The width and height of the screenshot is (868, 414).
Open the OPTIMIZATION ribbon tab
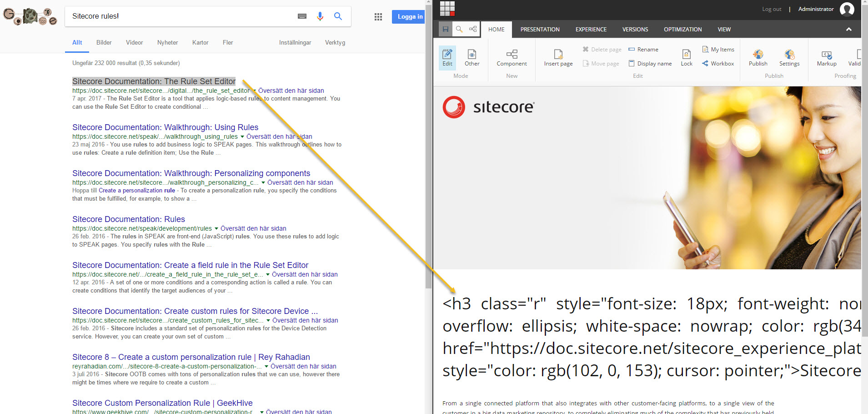click(x=683, y=29)
